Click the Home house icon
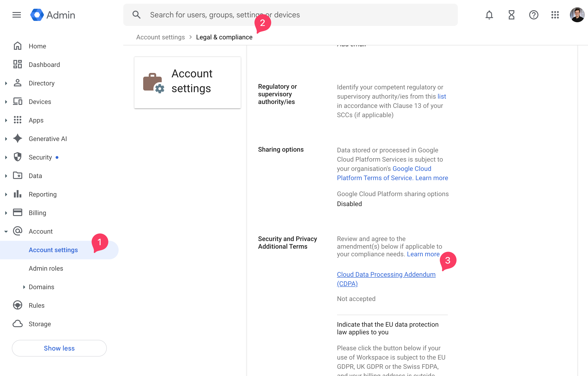 18,46
